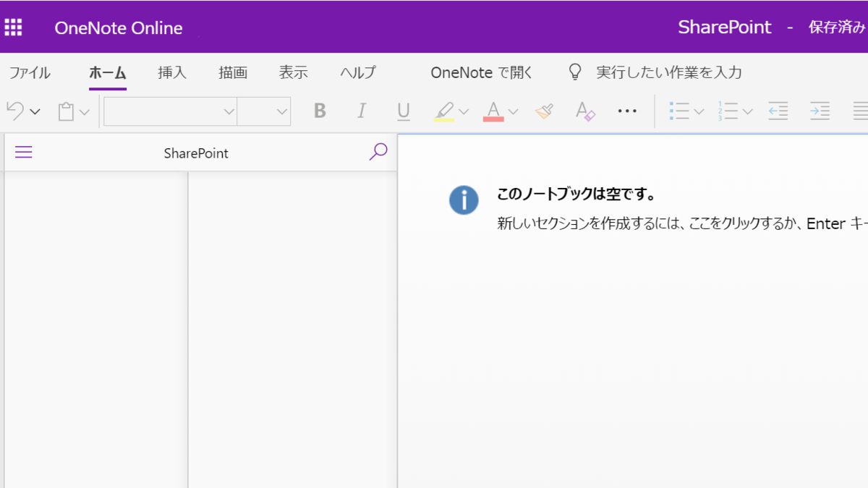Switch to the 描画 tab
The image size is (868, 488).
click(x=233, y=72)
